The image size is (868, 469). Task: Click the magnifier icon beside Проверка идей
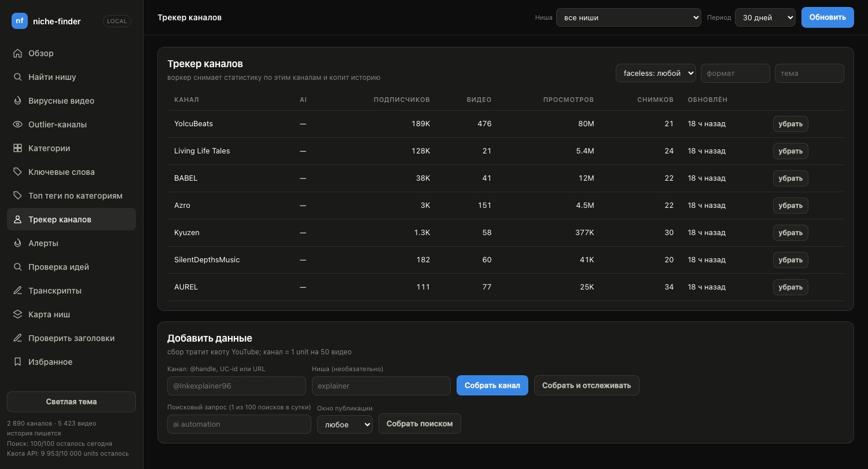[x=17, y=267]
